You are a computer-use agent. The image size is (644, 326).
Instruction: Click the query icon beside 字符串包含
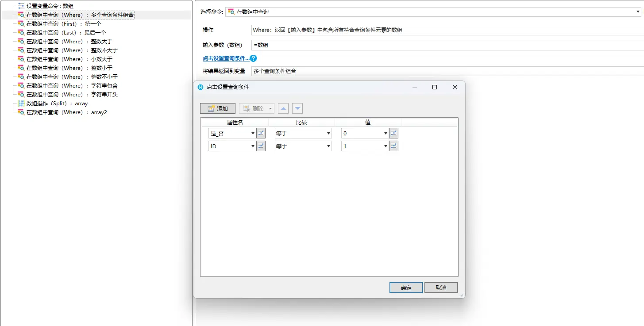(21, 86)
